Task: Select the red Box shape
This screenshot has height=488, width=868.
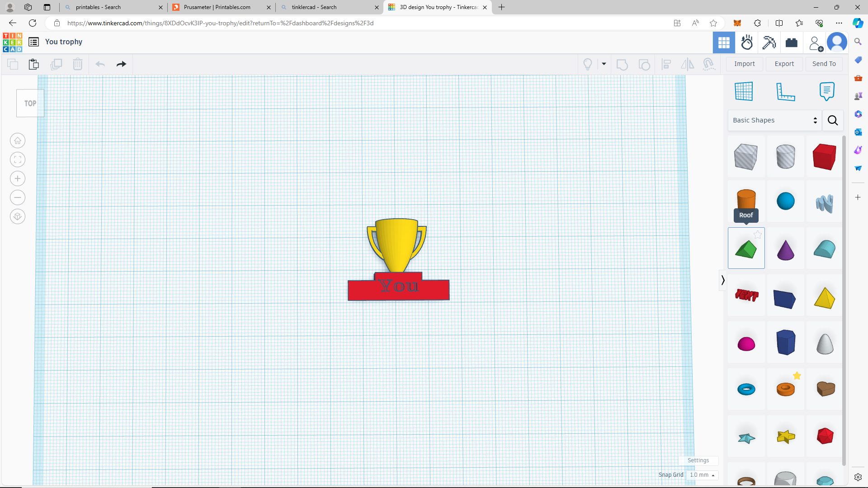Action: coord(824,157)
